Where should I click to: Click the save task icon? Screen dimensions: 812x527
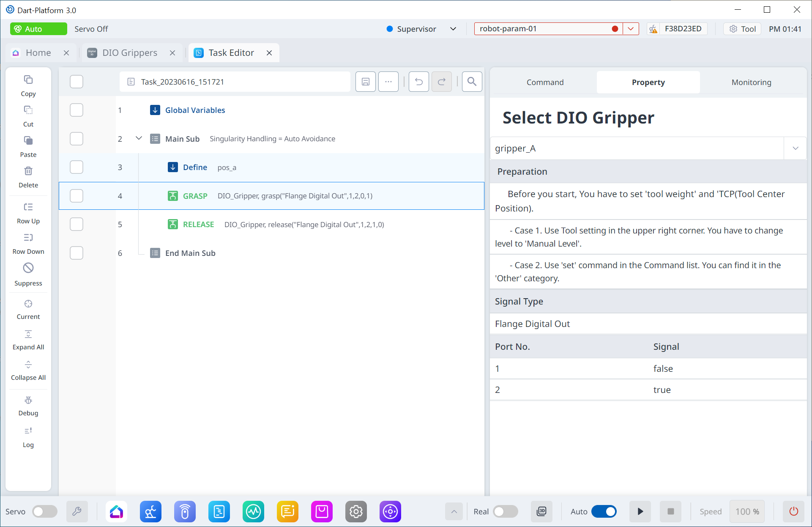[x=365, y=82]
